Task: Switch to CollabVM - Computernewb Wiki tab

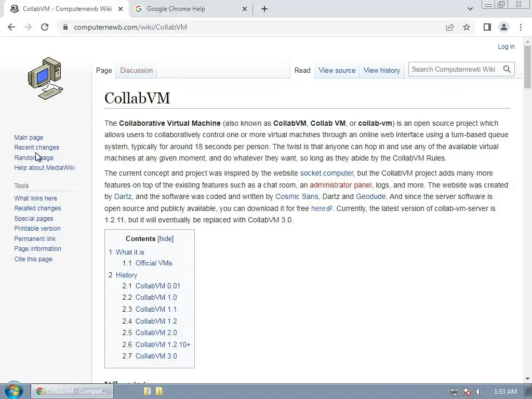Action: pos(66,9)
